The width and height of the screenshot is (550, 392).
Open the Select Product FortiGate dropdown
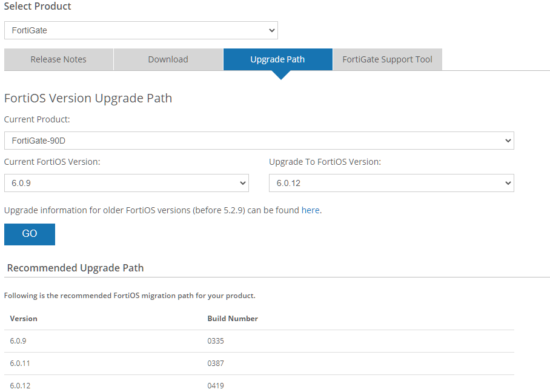(141, 30)
